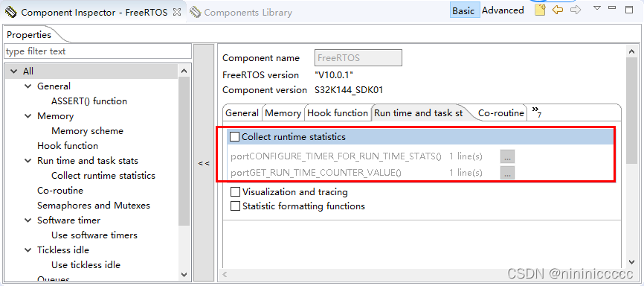This screenshot has width=644, height=286.
Task: Go back with the left arrow icon
Action: pyautogui.click(x=557, y=10)
